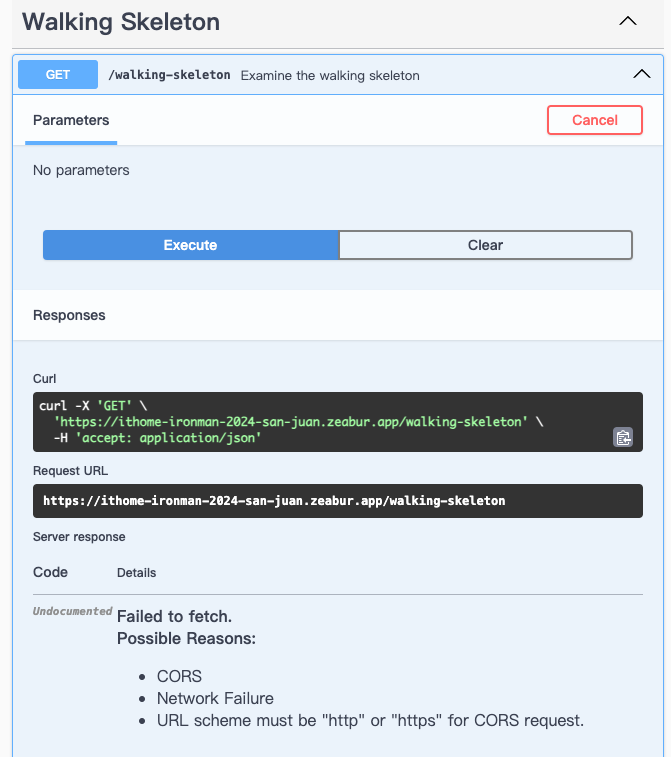671x757 pixels.
Task: Click the Undocumented response code label
Action: [x=72, y=611]
